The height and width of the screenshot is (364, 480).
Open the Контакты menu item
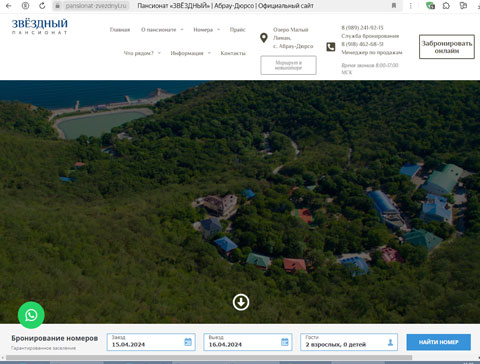[x=233, y=53]
